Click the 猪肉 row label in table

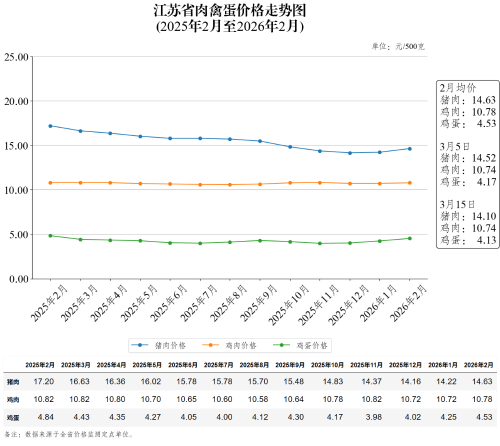point(13,382)
